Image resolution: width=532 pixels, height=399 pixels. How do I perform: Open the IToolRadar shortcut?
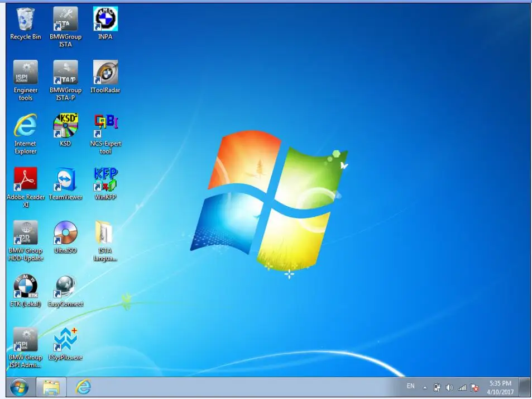[x=106, y=77]
